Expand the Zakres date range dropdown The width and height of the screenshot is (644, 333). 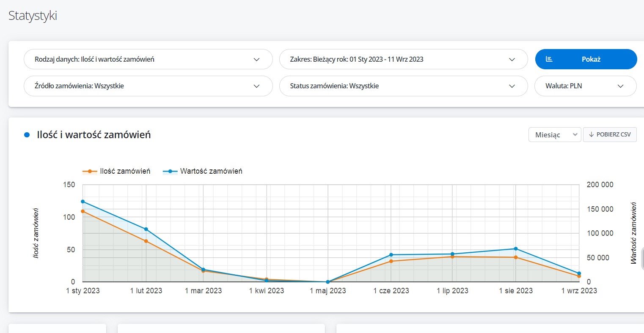(x=403, y=59)
